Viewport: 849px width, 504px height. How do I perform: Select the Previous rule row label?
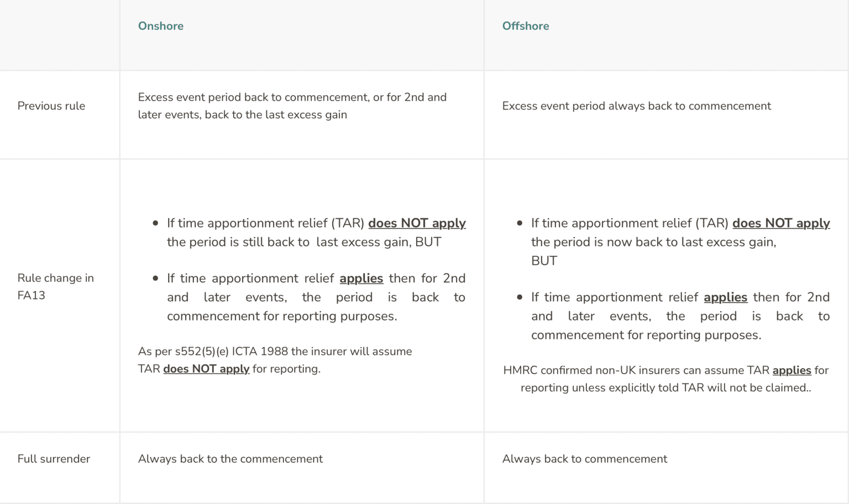click(51, 106)
